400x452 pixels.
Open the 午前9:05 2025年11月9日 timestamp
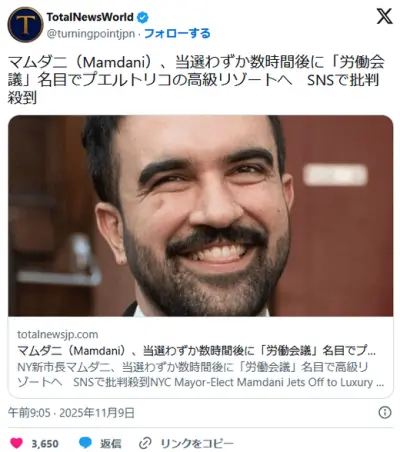click(x=71, y=413)
